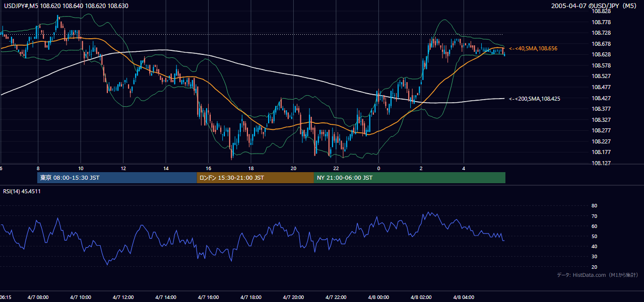Click RSI scale level 50

click(x=595, y=236)
